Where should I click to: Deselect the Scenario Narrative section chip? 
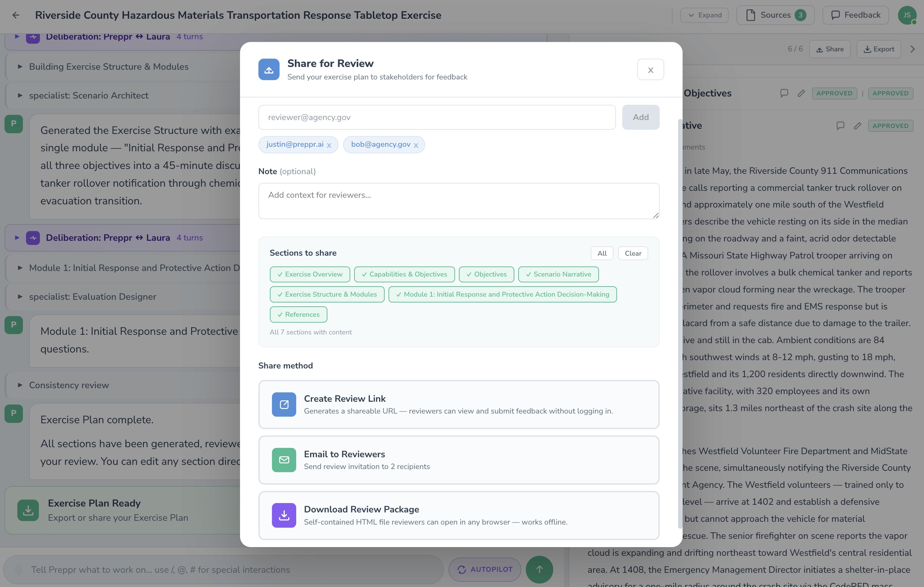point(558,274)
